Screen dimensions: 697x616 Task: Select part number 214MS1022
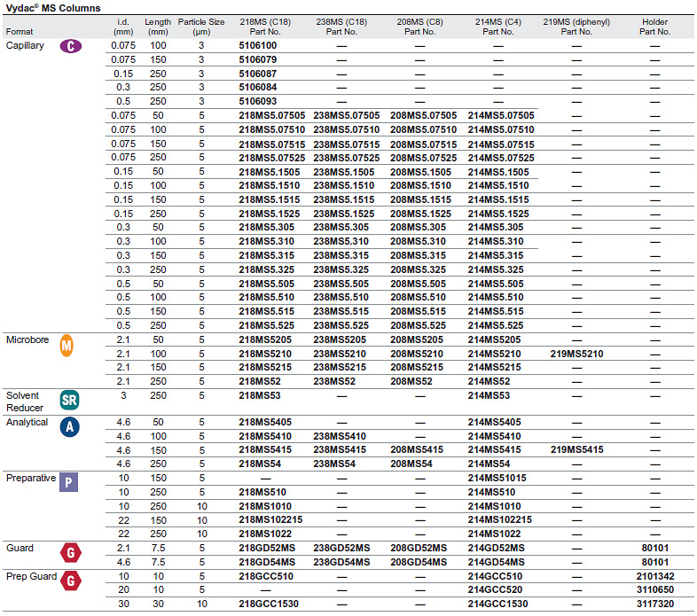pyautogui.click(x=494, y=534)
